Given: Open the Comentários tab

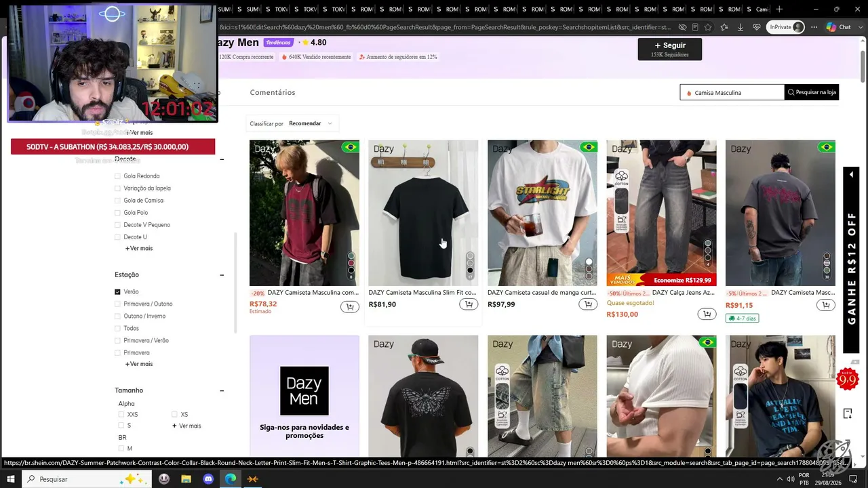Looking at the screenshot, I should pyautogui.click(x=273, y=92).
